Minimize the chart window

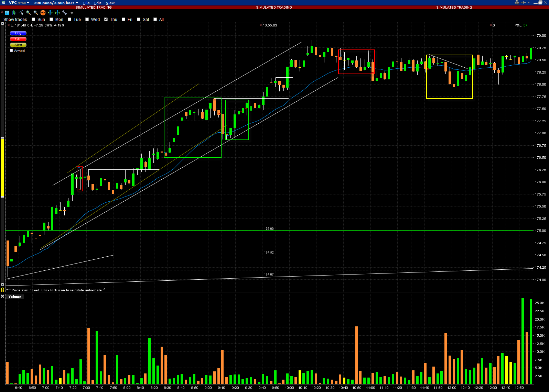(536, 3)
